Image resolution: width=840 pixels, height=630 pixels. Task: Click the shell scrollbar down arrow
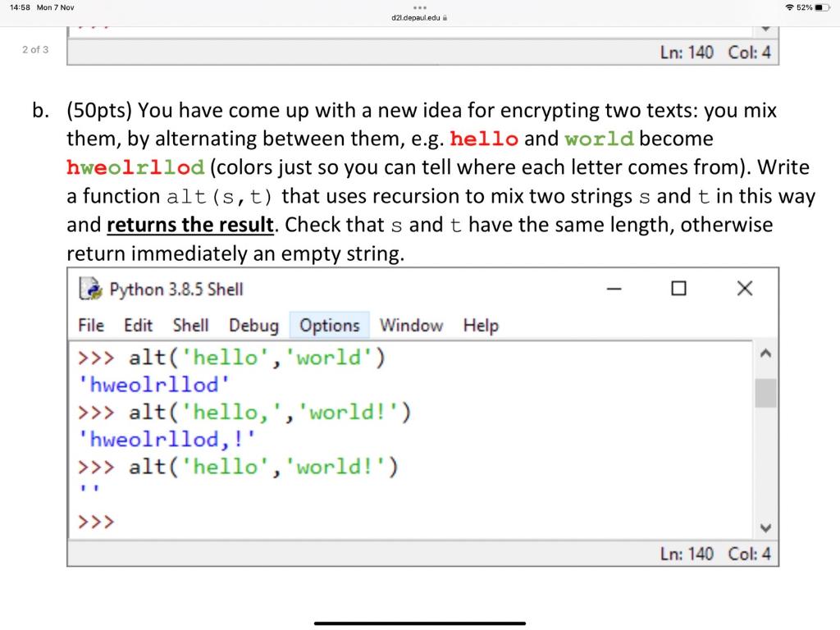pyautogui.click(x=765, y=527)
